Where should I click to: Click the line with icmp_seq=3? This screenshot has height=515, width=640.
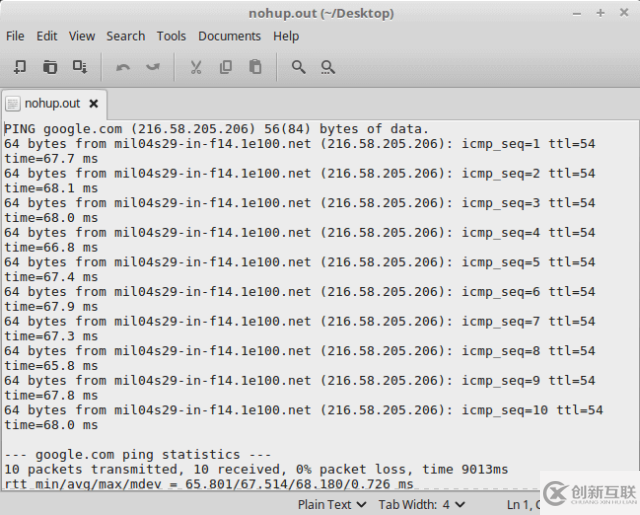tap(300, 203)
